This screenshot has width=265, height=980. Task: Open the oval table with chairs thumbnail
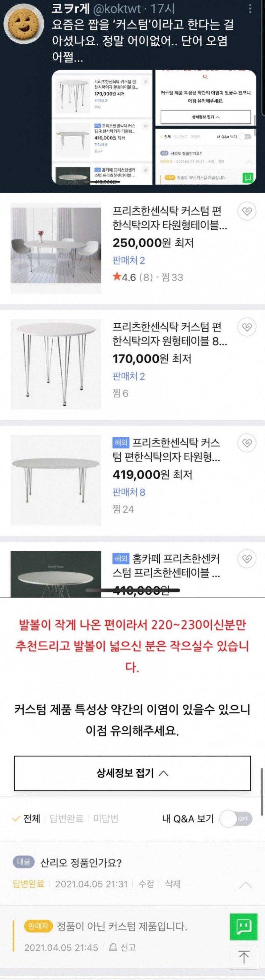[56, 249]
